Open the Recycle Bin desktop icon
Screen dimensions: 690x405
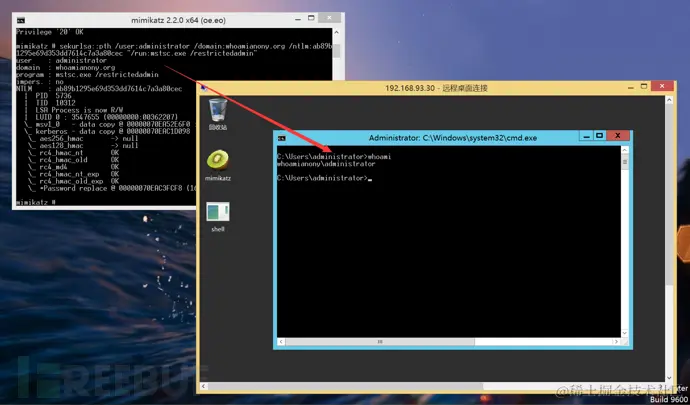[x=218, y=114]
